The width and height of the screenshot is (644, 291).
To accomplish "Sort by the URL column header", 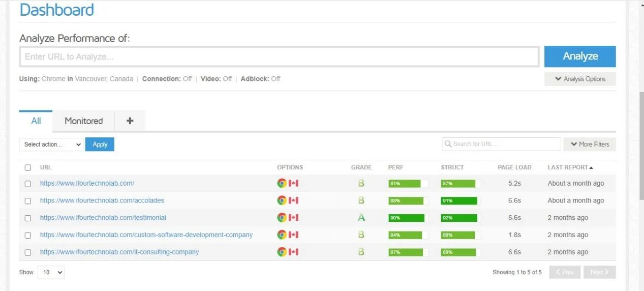I will (x=46, y=167).
